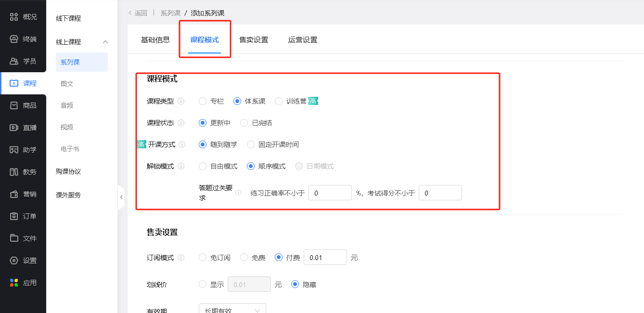This screenshot has width=644, height=313.
Task: Open the 终端 store icon in sidebar
Action: click(x=14, y=39)
